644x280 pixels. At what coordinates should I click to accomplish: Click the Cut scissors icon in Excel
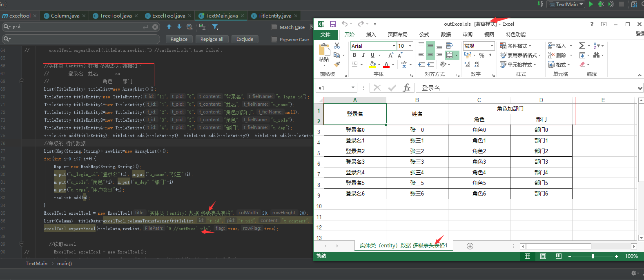tap(337, 46)
